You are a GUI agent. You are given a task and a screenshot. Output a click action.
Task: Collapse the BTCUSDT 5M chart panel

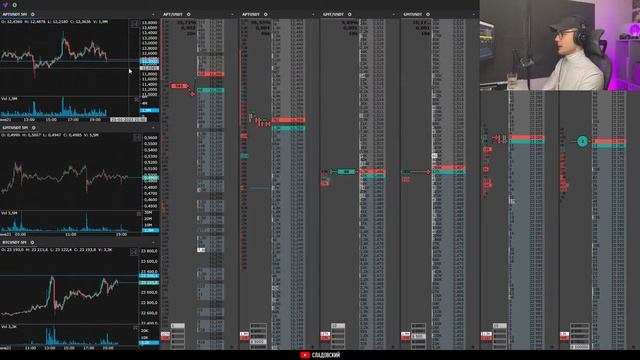click(x=153, y=242)
